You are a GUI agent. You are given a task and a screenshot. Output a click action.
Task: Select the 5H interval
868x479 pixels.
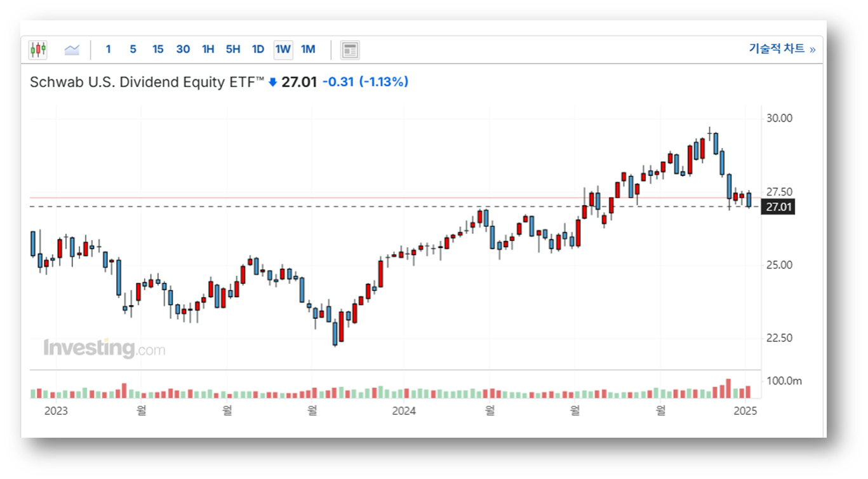pos(233,49)
